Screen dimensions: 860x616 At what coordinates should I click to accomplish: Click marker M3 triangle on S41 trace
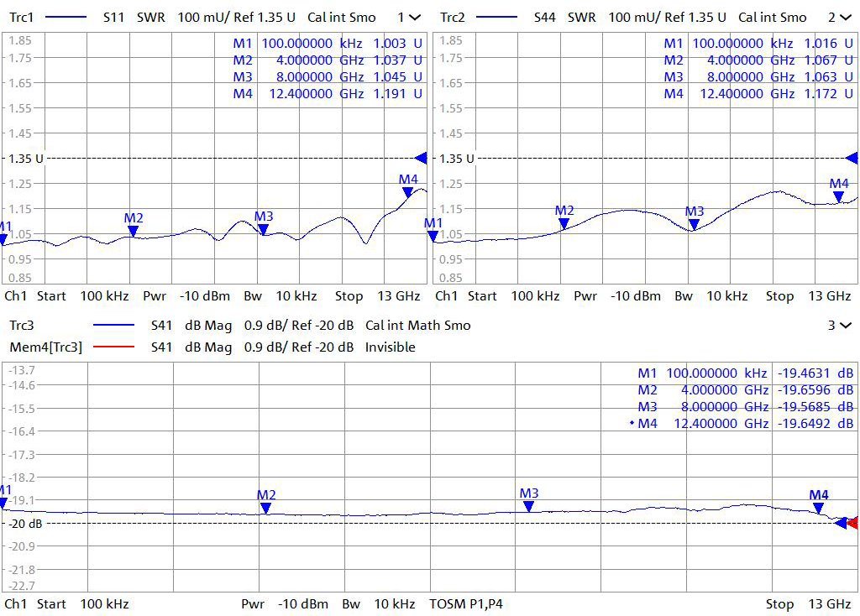[x=529, y=506]
